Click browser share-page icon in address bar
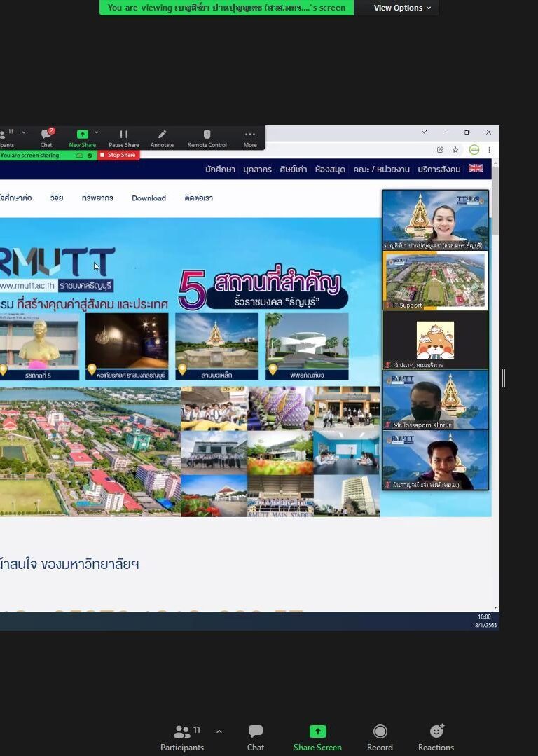 (440, 150)
